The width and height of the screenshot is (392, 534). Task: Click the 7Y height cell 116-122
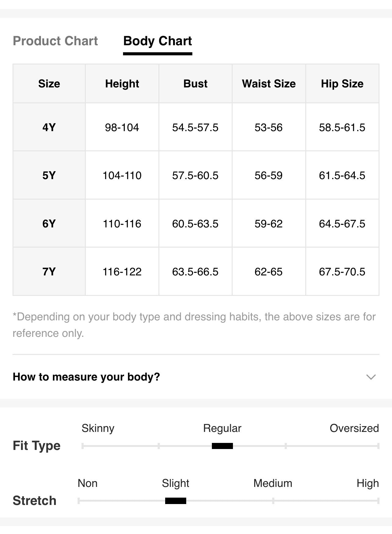pyautogui.click(x=122, y=271)
